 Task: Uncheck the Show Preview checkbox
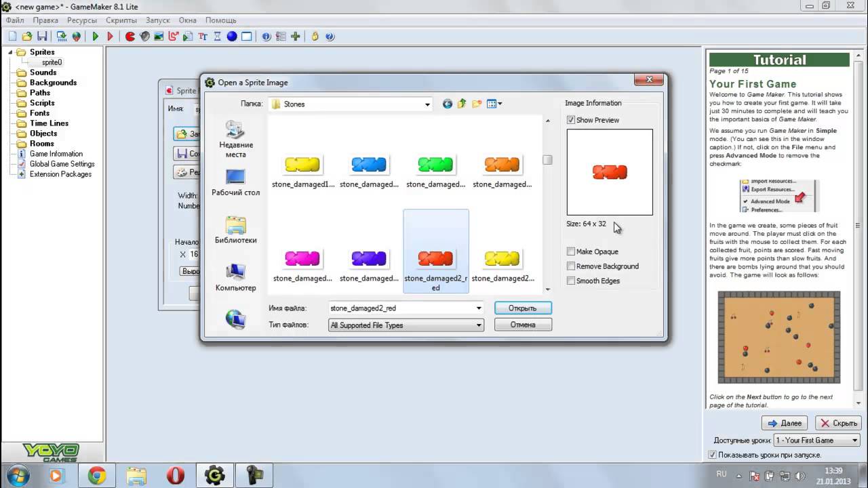[x=571, y=120]
